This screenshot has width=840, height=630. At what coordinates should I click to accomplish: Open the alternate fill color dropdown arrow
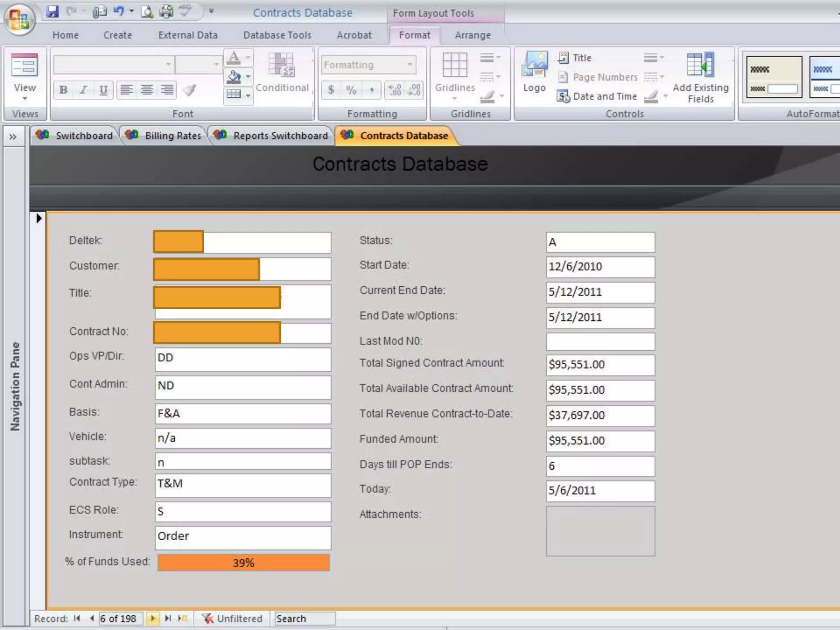coord(248,95)
